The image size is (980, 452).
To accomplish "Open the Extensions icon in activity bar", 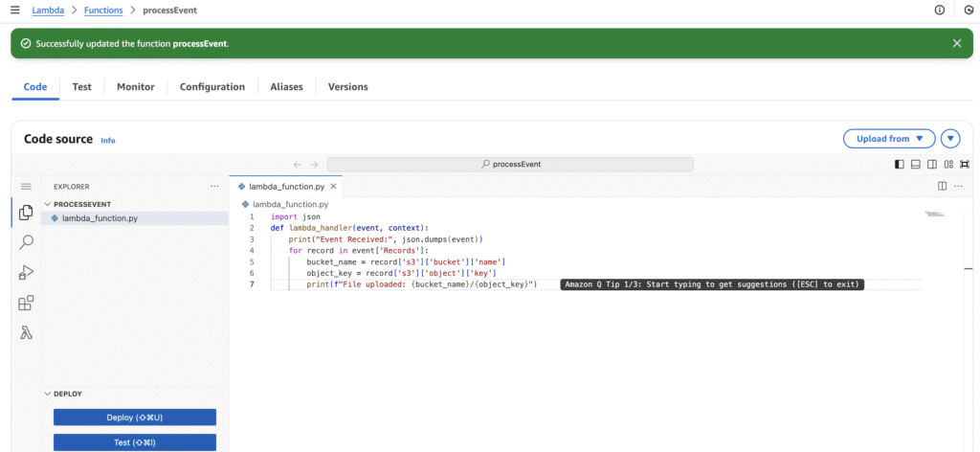I will tap(26, 304).
